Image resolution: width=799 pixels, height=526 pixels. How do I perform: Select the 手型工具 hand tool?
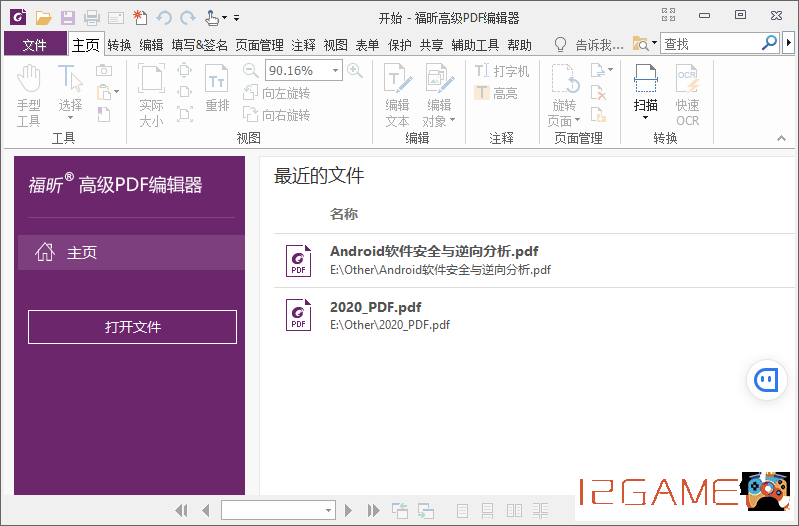coord(29,96)
